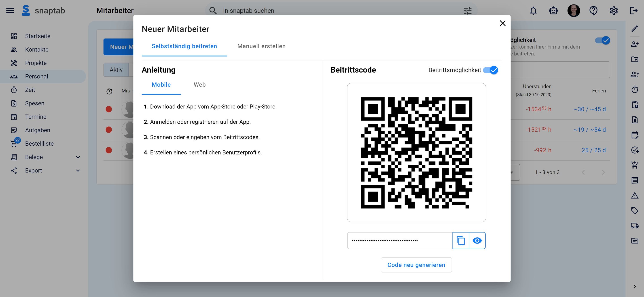Go to previous page of employee table
644x297 pixels.
pyautogui.click(x=583, y=172)
